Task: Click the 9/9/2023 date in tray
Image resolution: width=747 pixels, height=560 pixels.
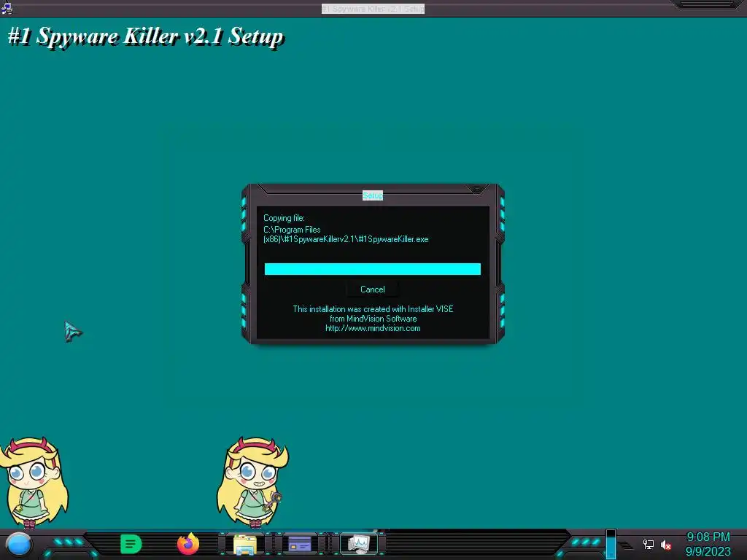Action: [x=708, y=551]
